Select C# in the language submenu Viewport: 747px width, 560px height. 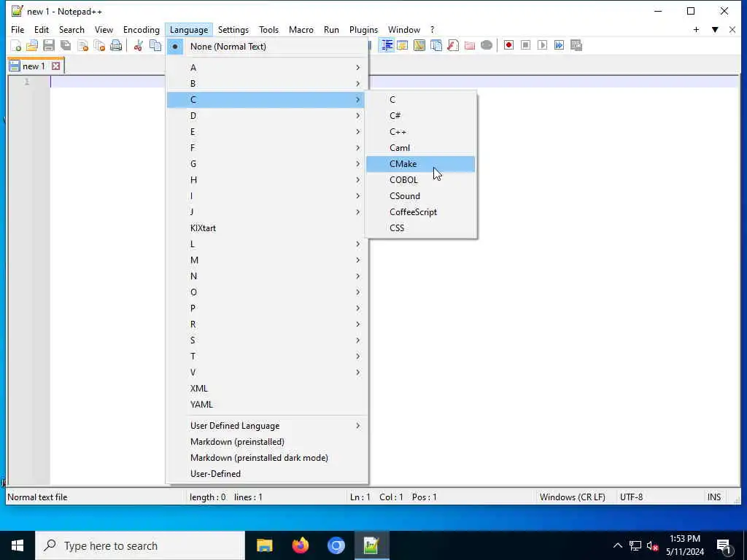tap(421, 116)
